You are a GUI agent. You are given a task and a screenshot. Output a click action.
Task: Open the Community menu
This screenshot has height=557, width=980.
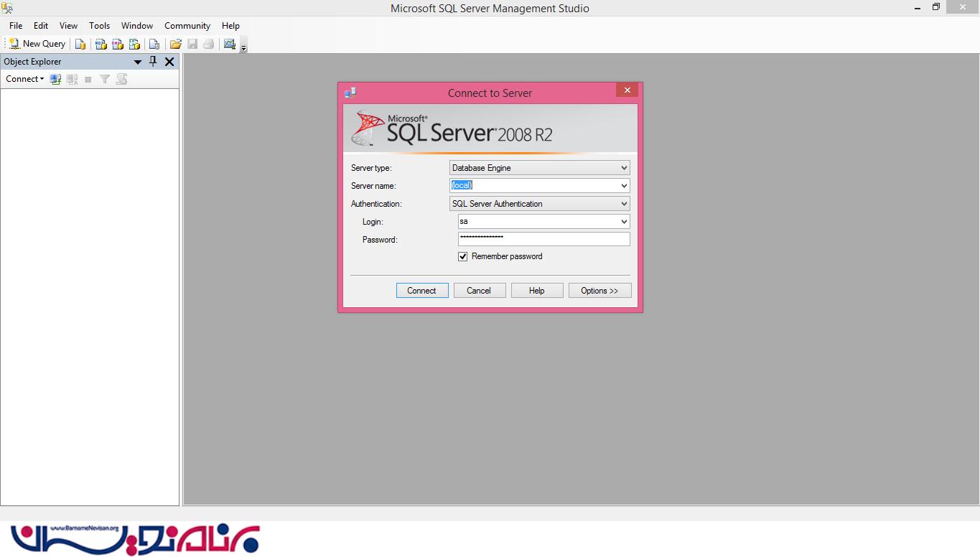tap(187, 26)
